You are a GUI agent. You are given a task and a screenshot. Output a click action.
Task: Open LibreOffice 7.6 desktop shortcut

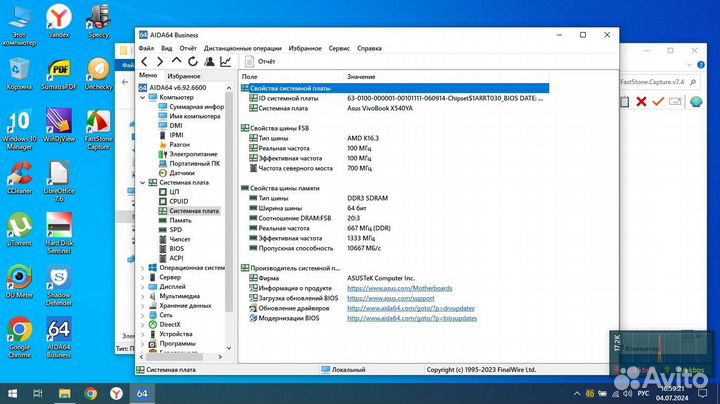click(x=59, y=182)
